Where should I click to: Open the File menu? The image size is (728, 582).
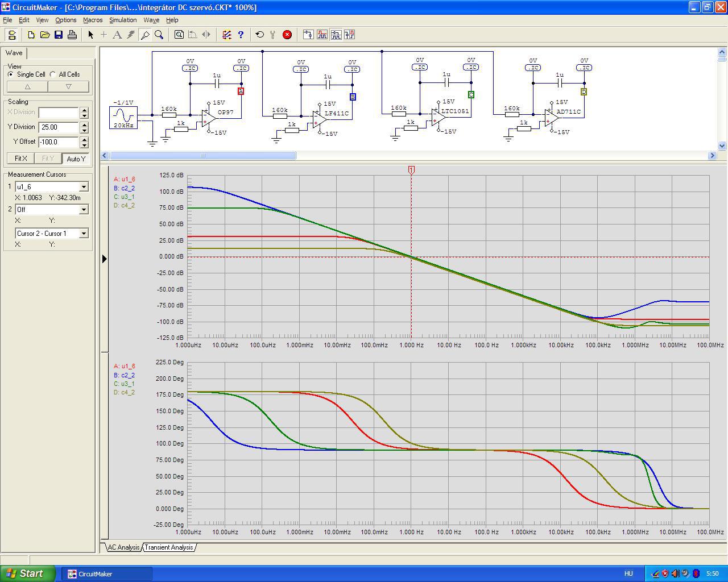[x=7, y=20]
